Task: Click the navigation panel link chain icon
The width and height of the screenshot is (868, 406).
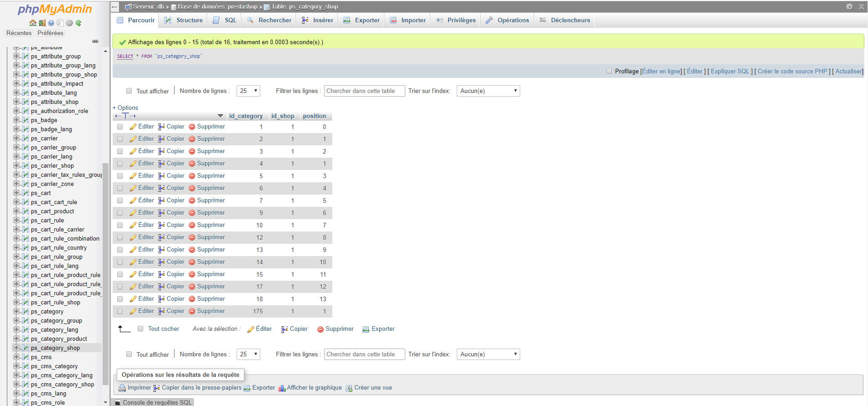Action: (95, 41)
